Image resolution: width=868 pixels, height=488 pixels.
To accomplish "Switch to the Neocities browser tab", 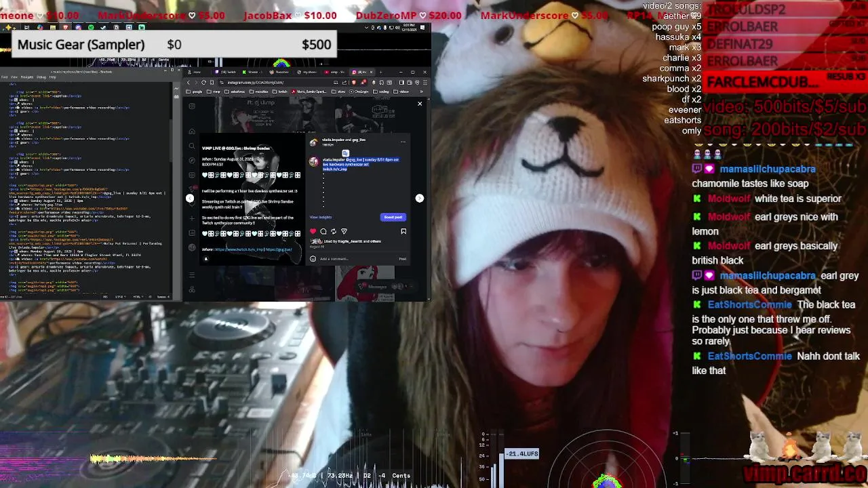I will coord(279,72).
